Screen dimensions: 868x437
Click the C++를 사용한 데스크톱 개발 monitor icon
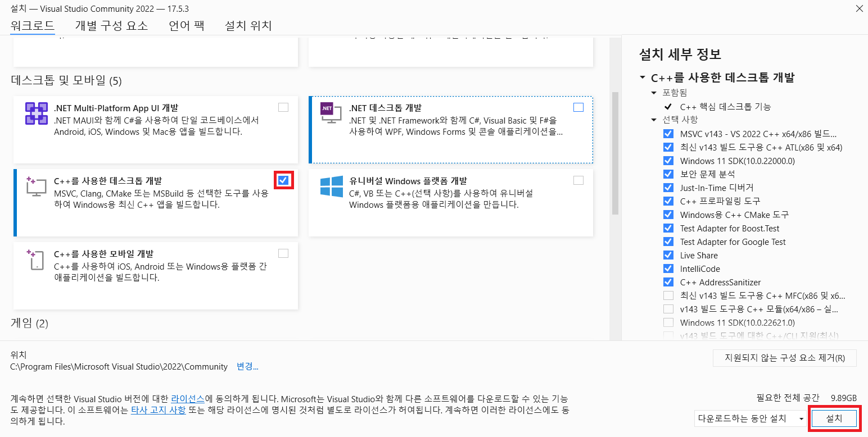pyautogui.click(x=36, y=186)
